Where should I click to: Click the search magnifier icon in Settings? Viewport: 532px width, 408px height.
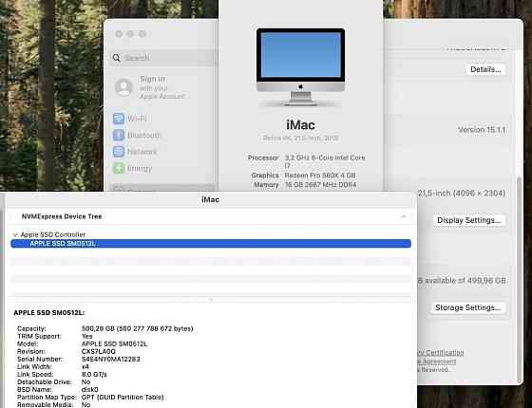[x=116, y=58]
